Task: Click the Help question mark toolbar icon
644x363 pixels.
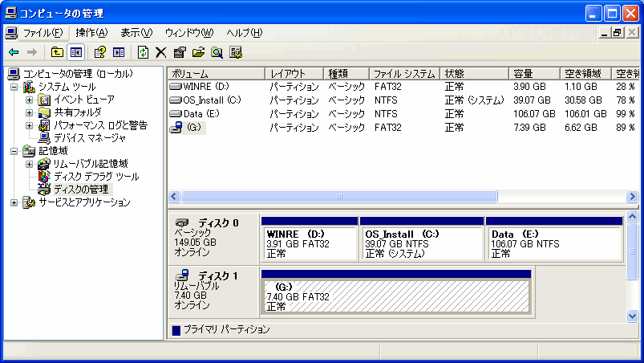Action: coord(99,52)
